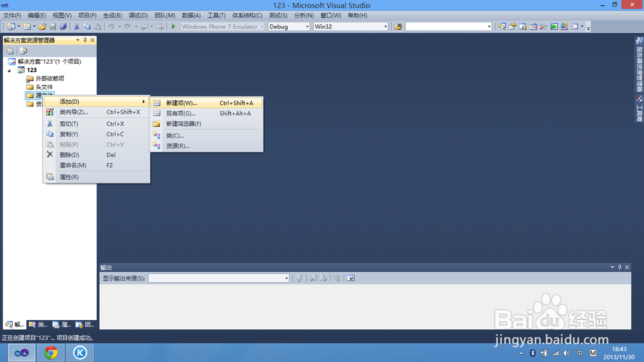Screen dimensions: 644x362
Task: Click the Copy toolbar icon
Action: 87,26
